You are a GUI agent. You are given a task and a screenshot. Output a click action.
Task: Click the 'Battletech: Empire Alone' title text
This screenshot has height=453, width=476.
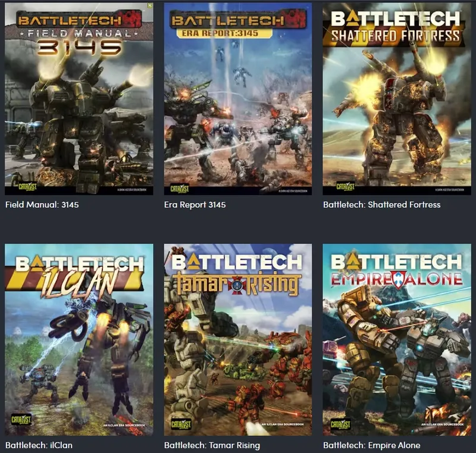(x=371, y=445)
